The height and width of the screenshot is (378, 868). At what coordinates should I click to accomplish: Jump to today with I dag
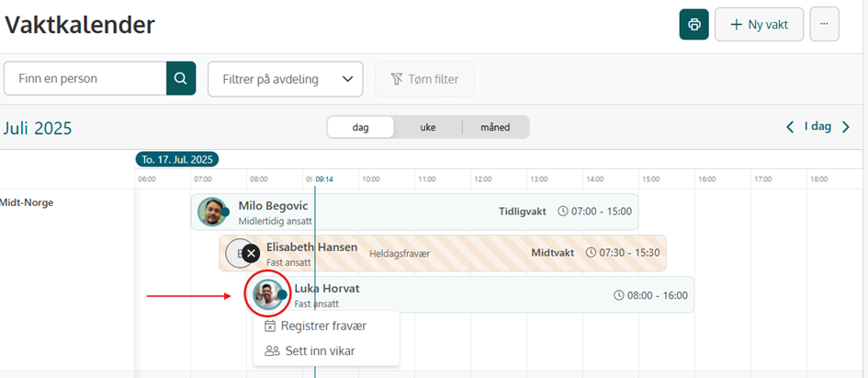point(817,126)
